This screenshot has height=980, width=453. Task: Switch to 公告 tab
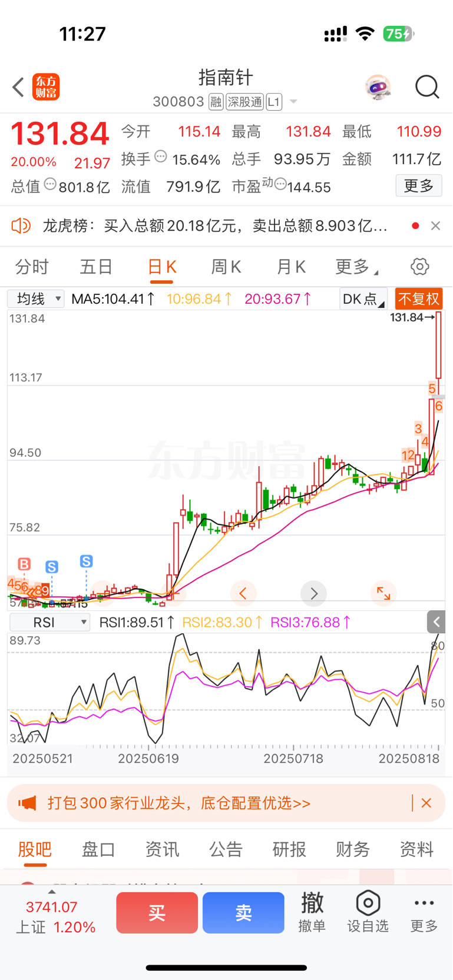tap(226, 849)
